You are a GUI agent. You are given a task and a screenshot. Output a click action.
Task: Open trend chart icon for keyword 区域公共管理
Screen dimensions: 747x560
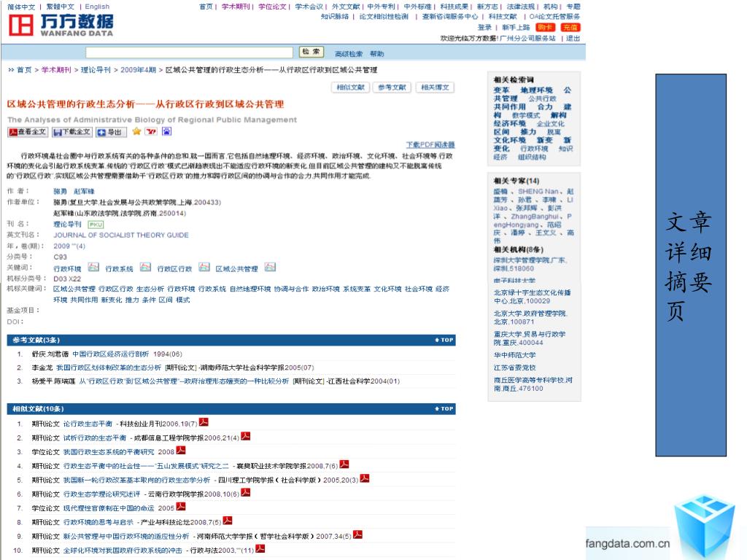(x=270, y=267)
